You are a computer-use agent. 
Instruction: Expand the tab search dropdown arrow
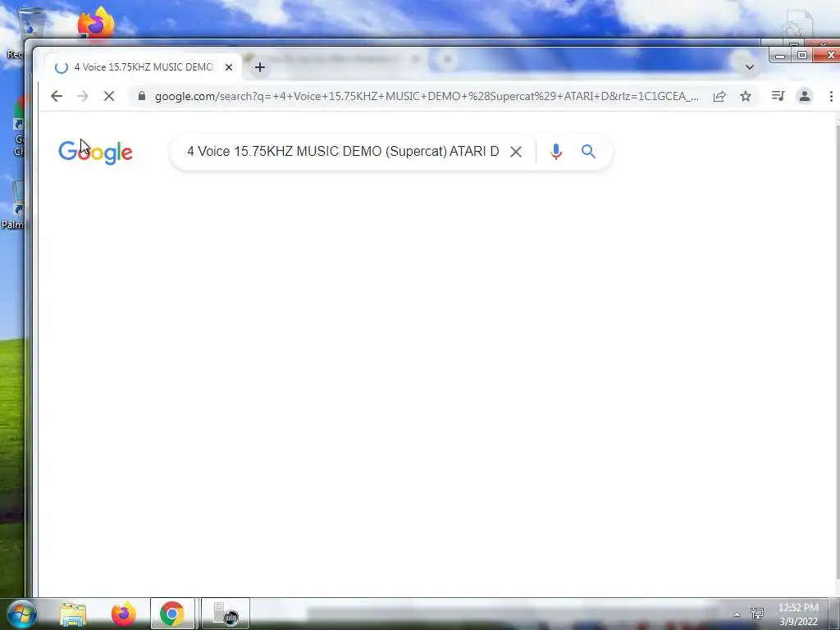[750, 67]
